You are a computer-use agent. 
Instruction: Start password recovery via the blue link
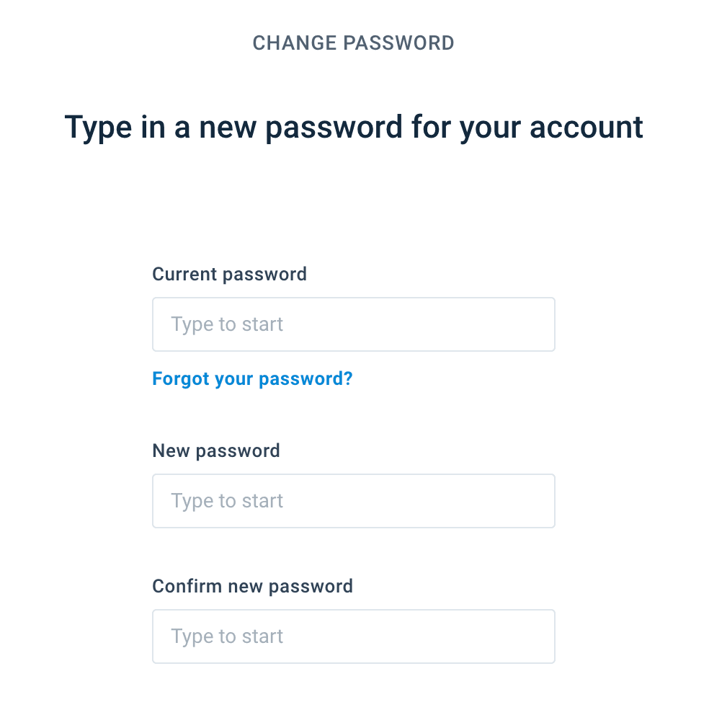click(252, 378)
